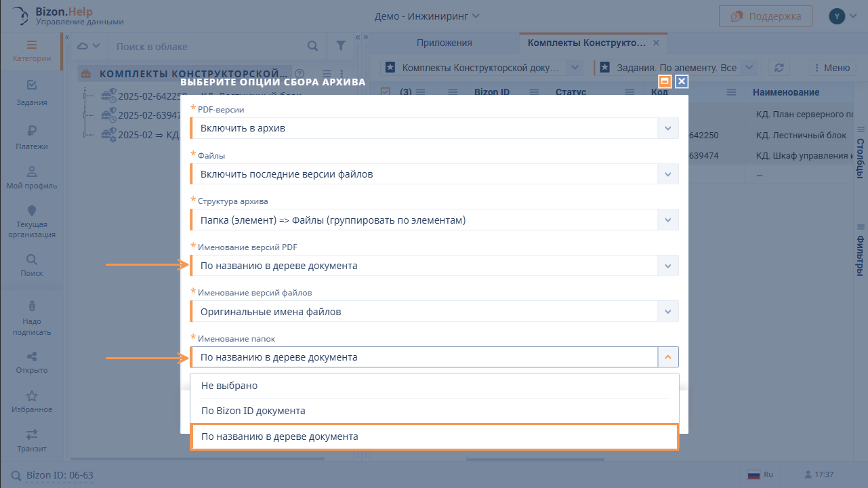
Task: Expand Именование версий файлов dropdown
Action: click(x=667, y=312)
